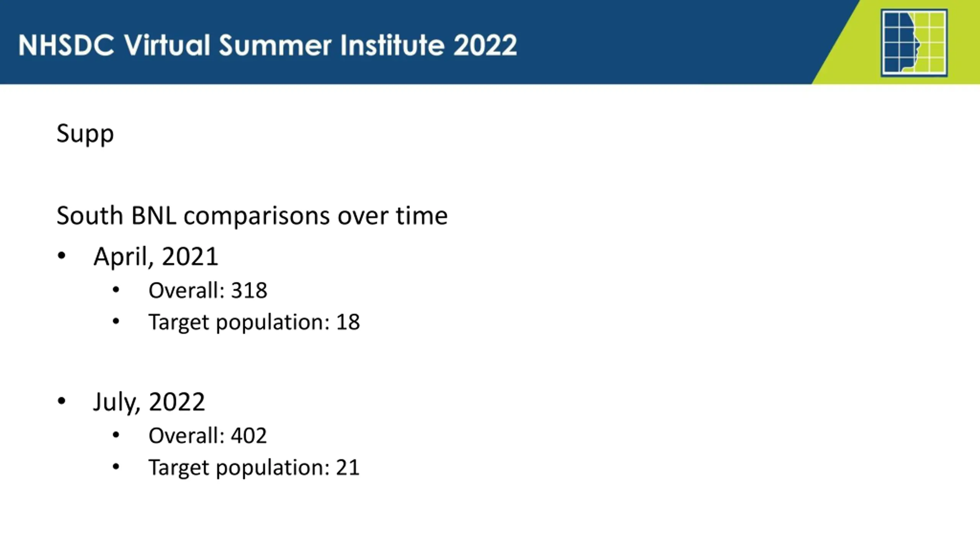980x551 pixels.
Task: Click the bullet dot before Overall: 318
Action: [116, 290]
